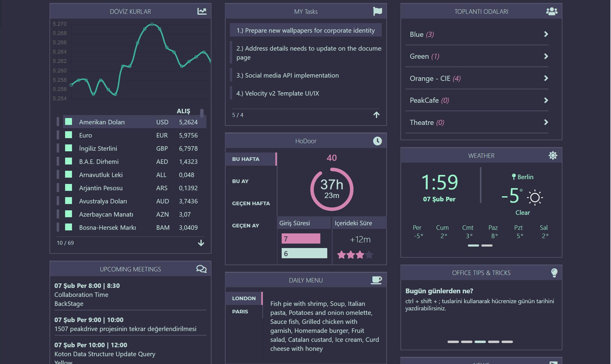Expand the Theatre room chevron
611x364 pixels.
(546, 122)
